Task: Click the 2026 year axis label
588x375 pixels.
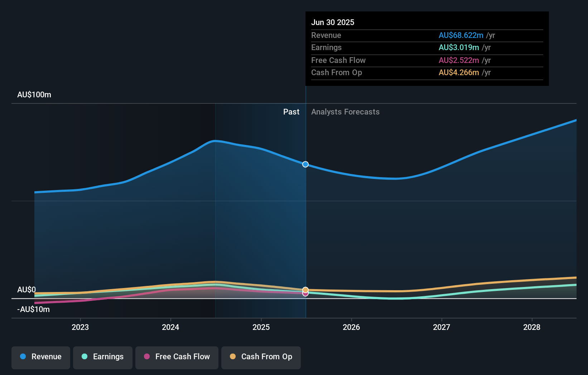Action: (352, 327)
